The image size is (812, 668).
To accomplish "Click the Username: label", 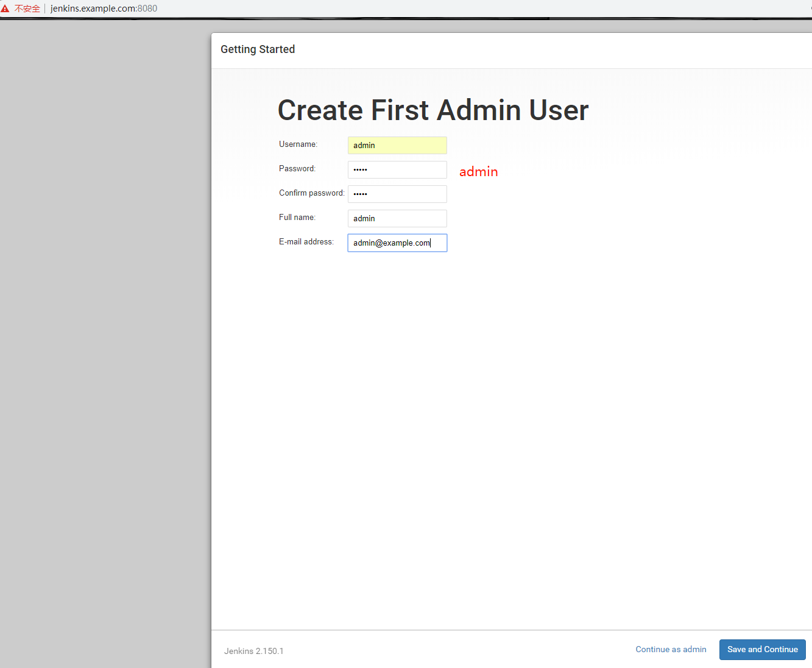I will coord(298,144).
